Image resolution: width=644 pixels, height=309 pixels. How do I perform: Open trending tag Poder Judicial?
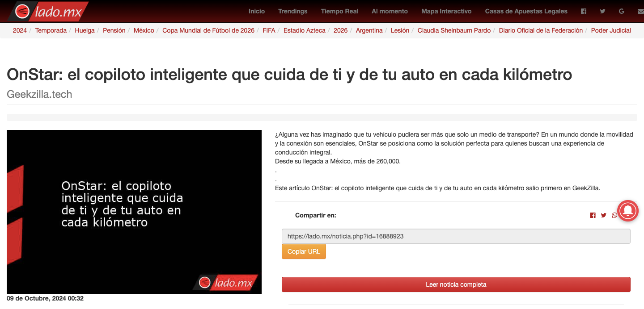point(611,30)
